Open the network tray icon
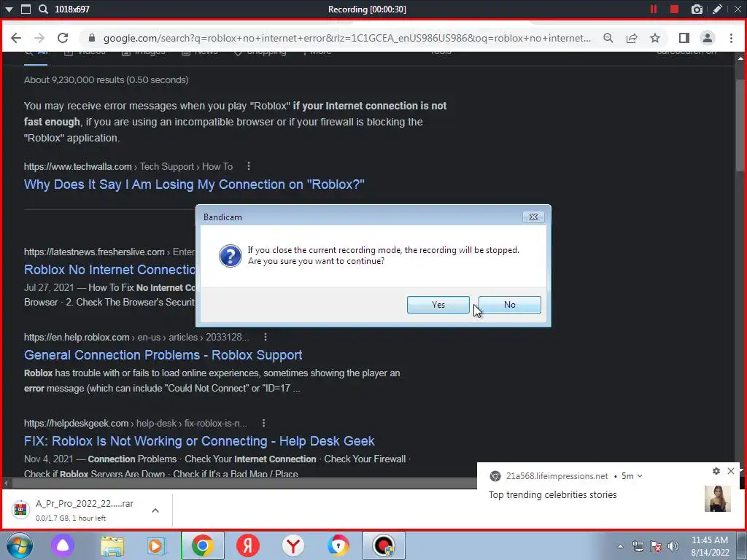The height and width of the screenshot is (560, 747). [x=638, y=546]
